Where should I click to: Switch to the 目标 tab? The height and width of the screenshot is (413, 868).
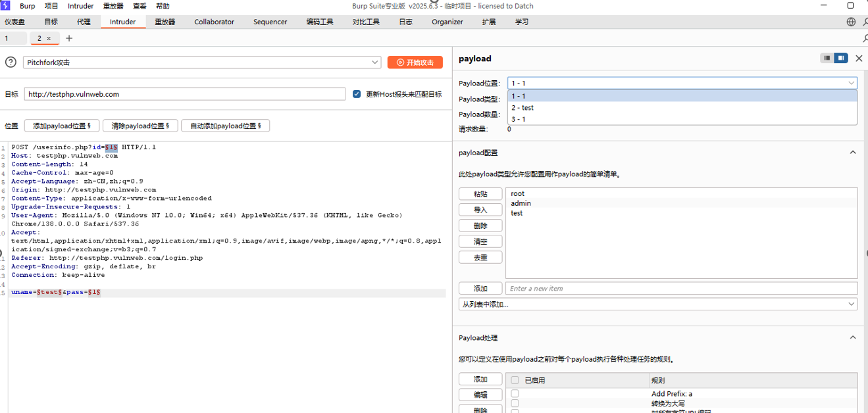pos(51,22)
